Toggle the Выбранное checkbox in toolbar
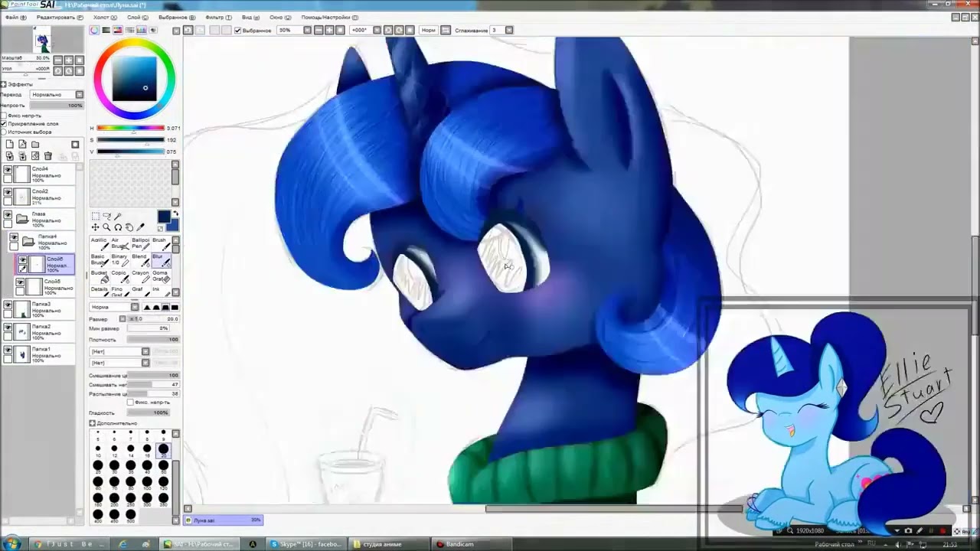The image size is (980, 551). [237, 30]
